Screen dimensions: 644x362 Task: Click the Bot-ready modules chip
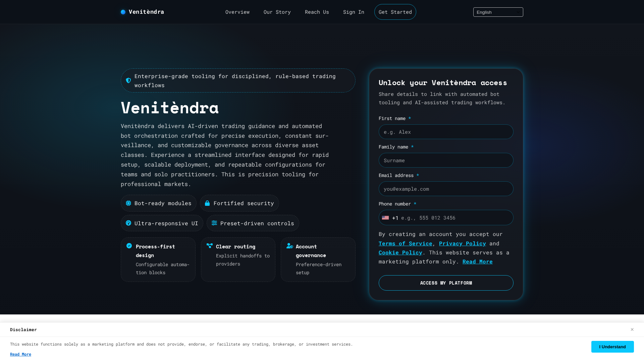[158, 203]
